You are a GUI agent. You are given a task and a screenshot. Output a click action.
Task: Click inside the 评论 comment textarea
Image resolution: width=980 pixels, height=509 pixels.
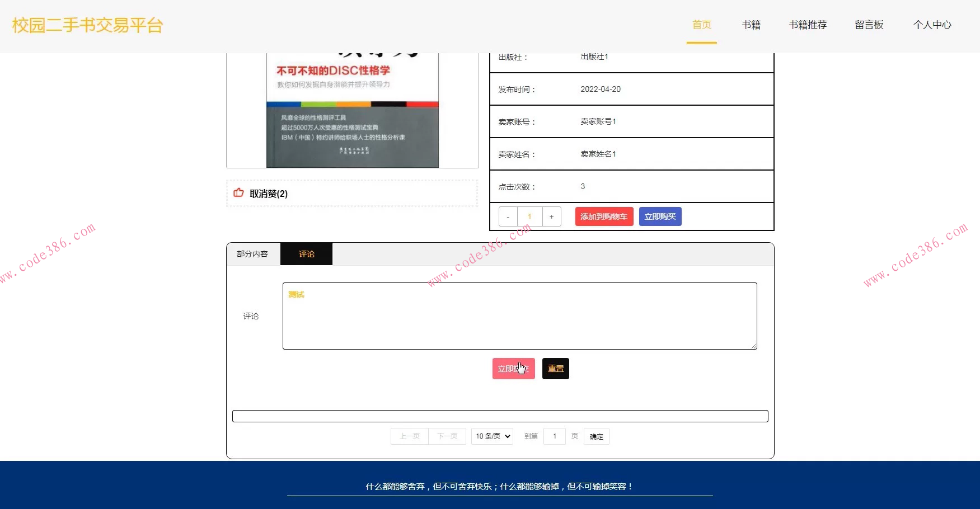click(519, 316)
